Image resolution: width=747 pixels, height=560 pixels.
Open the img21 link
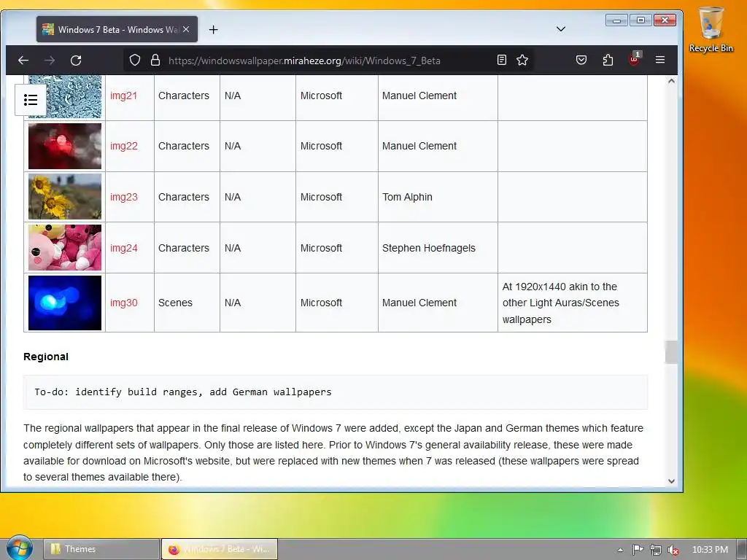123,96
